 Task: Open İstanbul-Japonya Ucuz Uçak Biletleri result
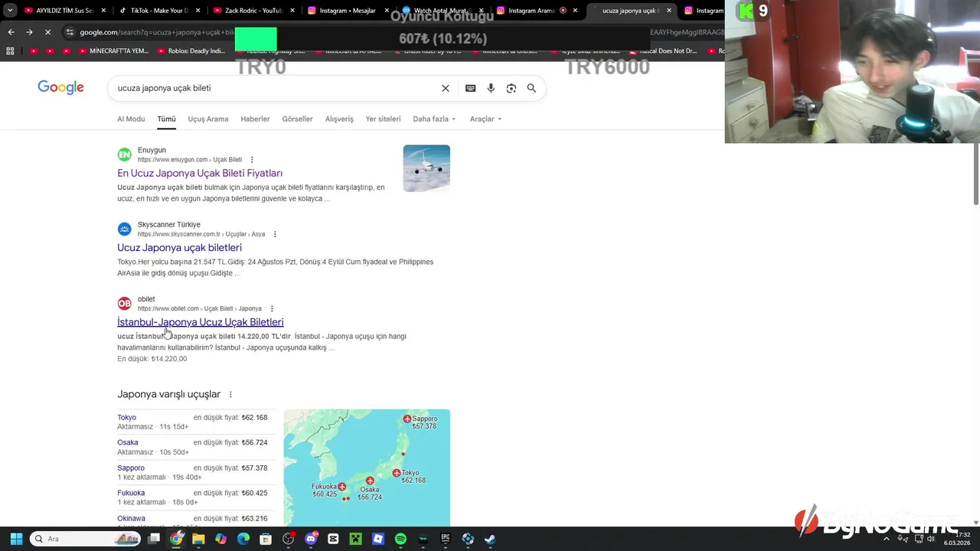[201, 322]
